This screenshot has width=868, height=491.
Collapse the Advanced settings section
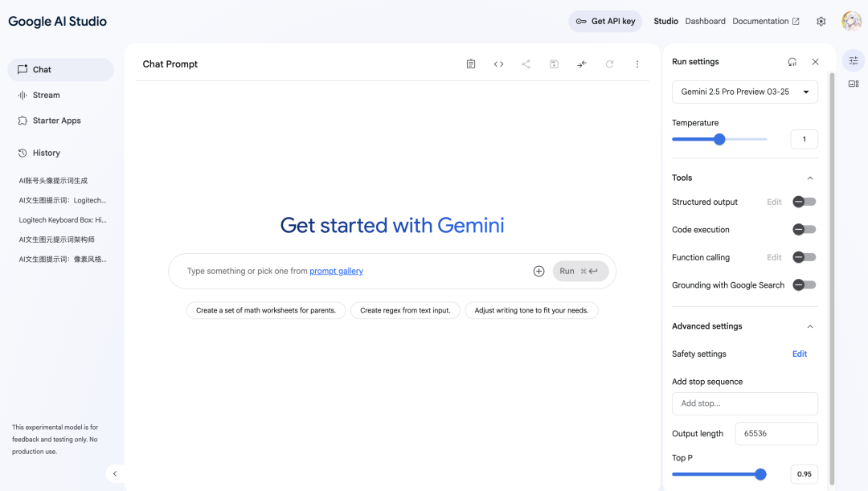coord(810,326)
